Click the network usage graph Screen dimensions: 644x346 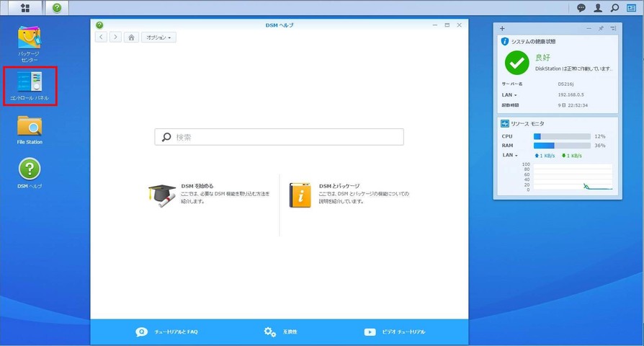[x=573, y=177]
